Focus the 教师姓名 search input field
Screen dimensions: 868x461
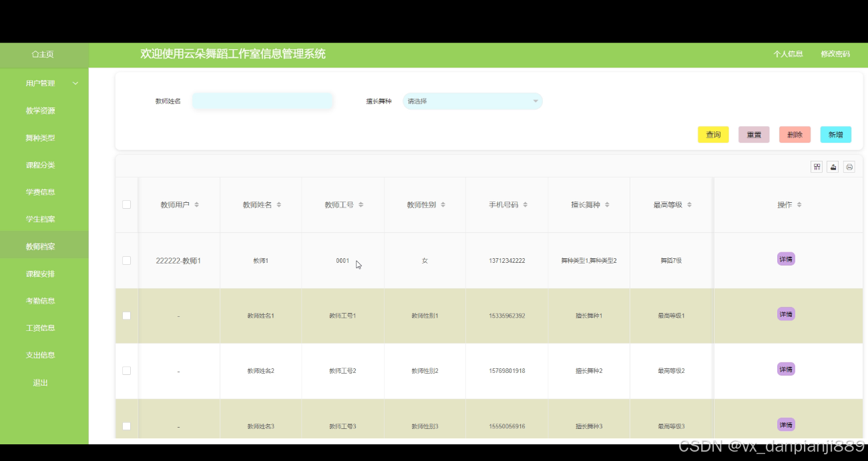(x=262, y=101)
